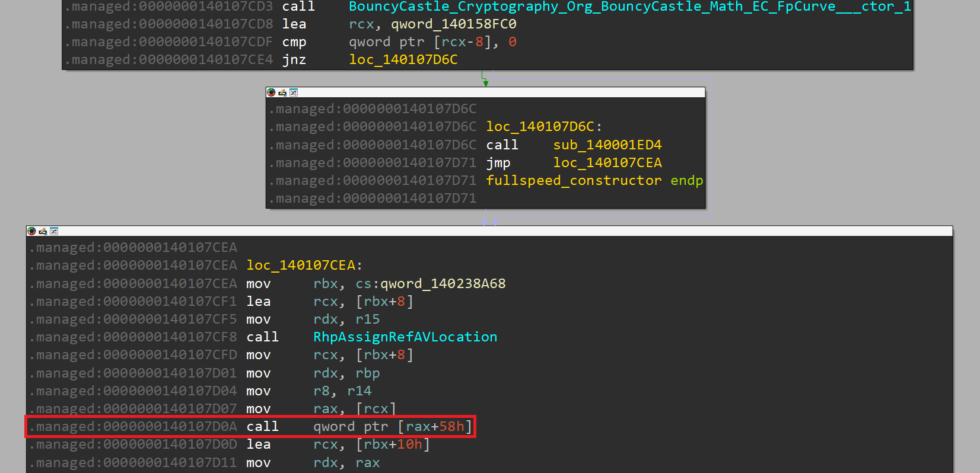Select fullspeed_constructor function name
Screen dimensions: 980x473
[574, 181]
